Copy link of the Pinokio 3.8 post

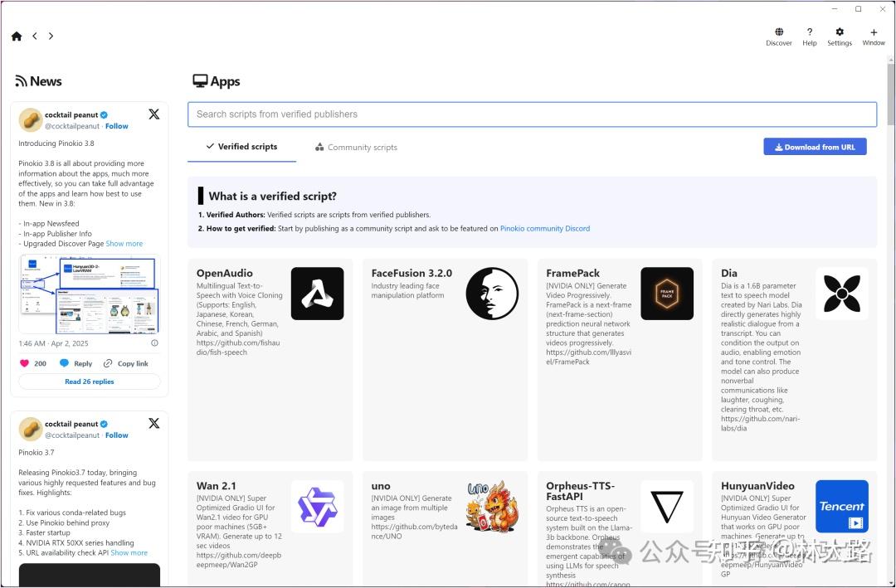(126, 363)
